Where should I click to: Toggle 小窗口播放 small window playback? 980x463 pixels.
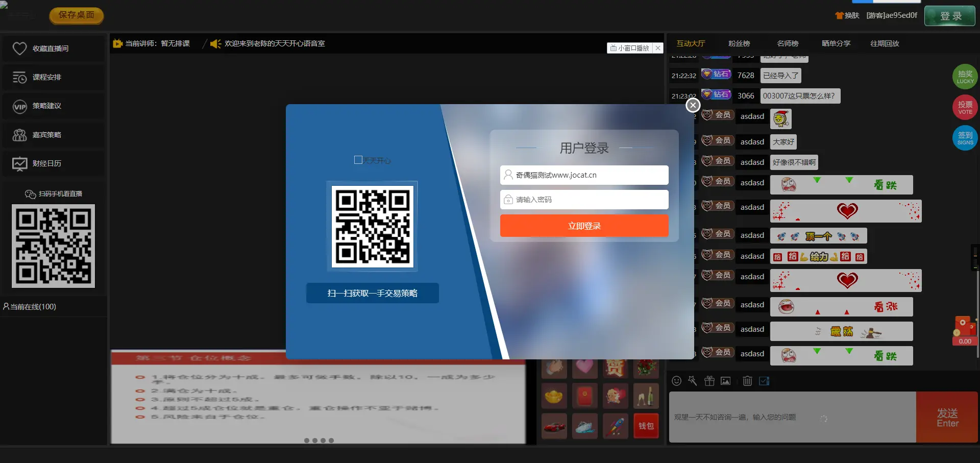[630, 48]
